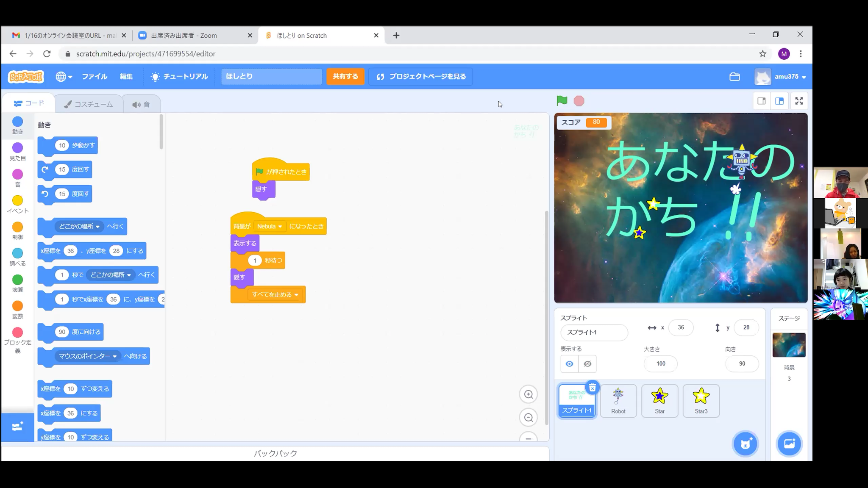Select the 演算 block category

(17, 284)
